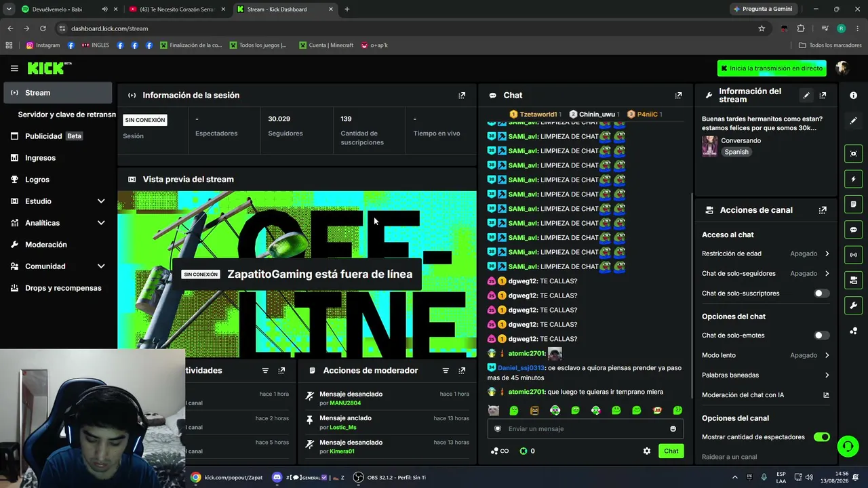Open Lostic_Ms moderator profile link
The width and height of the screenshot is (868, 488).
click(342, 428)
